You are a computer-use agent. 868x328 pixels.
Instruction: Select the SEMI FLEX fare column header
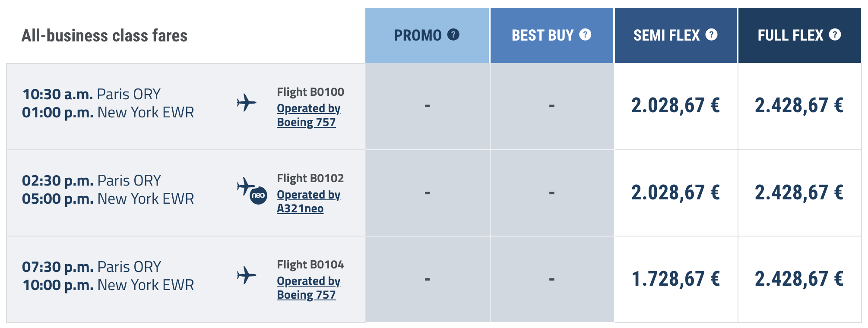(x=666, y=35)
